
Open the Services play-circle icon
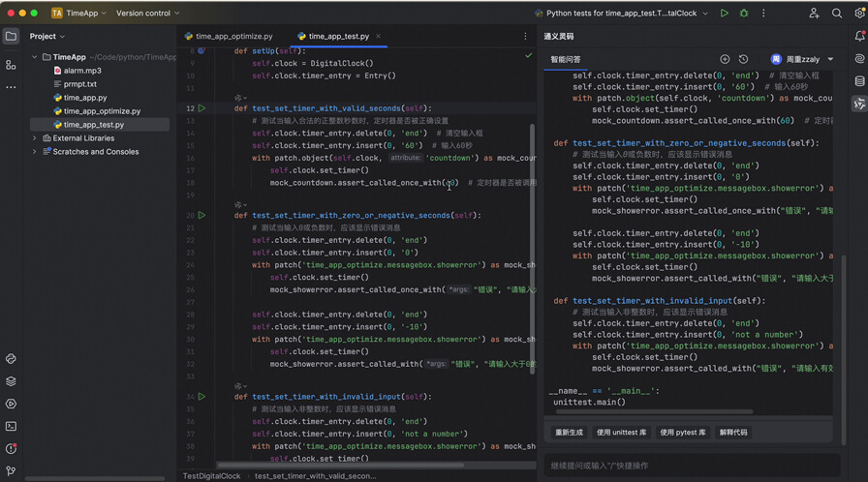coord(11,404)
